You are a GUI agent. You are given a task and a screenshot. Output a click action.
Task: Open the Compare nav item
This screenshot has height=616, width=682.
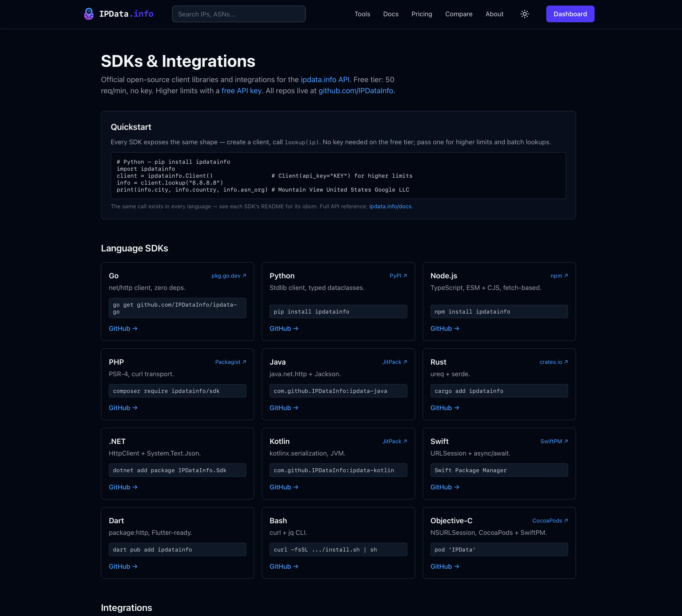point(459,14)
